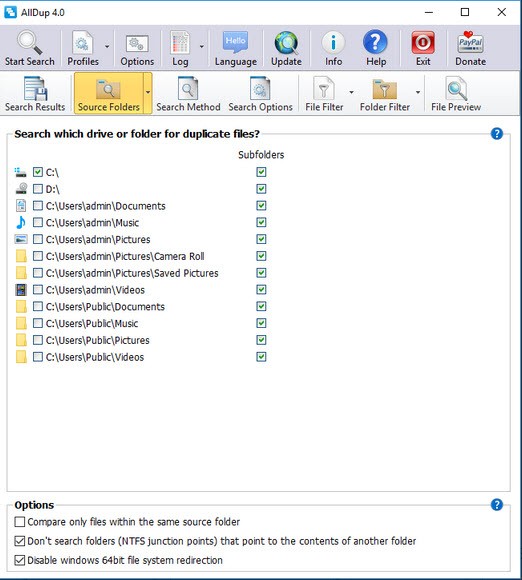The image size is (522, 580).
Task: Toggle Compare only files within same source folder
Action: 20,522
